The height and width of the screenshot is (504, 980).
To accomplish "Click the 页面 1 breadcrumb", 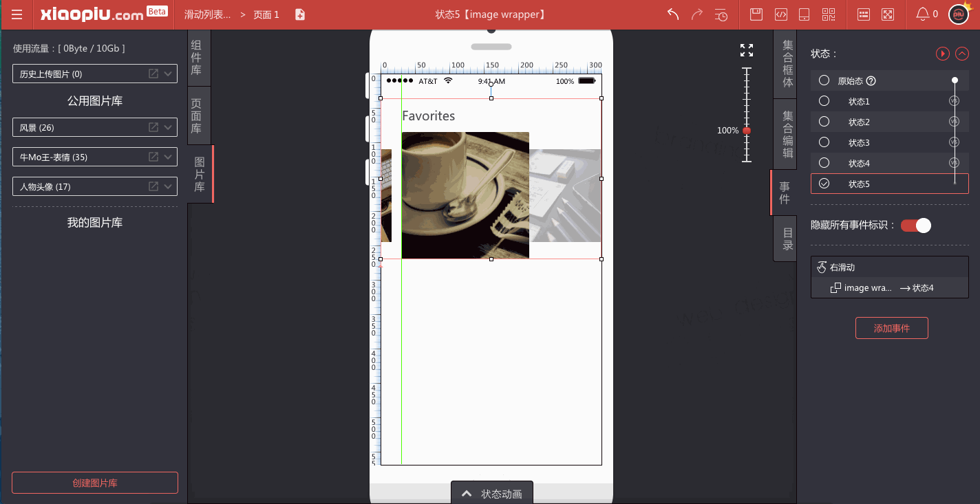I will [x=266, y=14].
